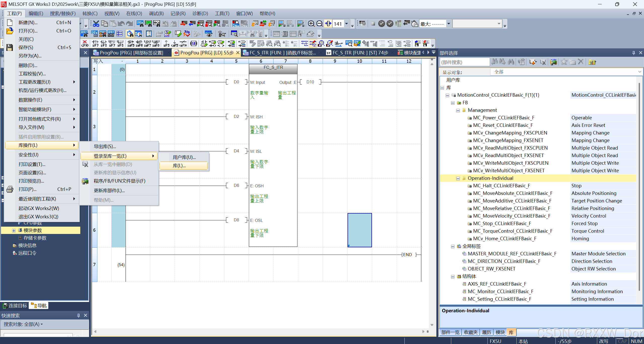The width and height of the screenshot is (644, 344).
Task: Expand the 模块参数 tree node
Action: (14, 230)
